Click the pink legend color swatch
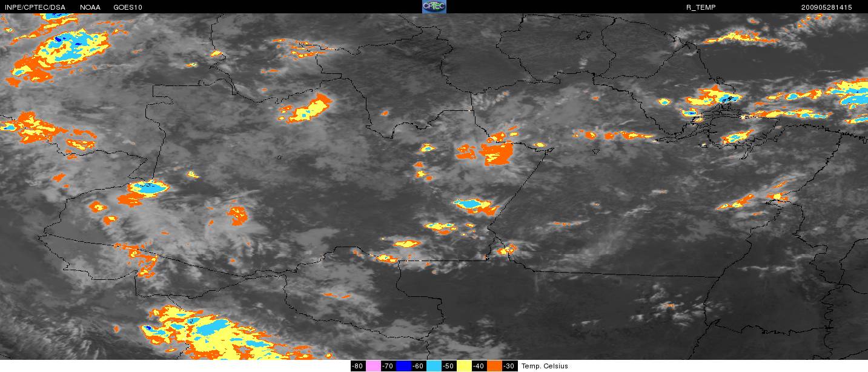This screenshot has width=868, height=372. point(373,366)
